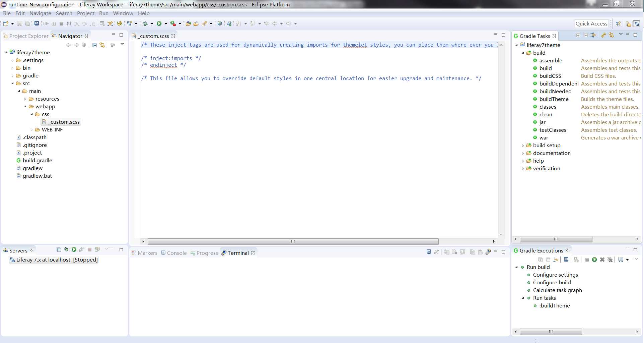Switch to the Console tab
The width and height of the screenshot is (644, 343).
174,253
